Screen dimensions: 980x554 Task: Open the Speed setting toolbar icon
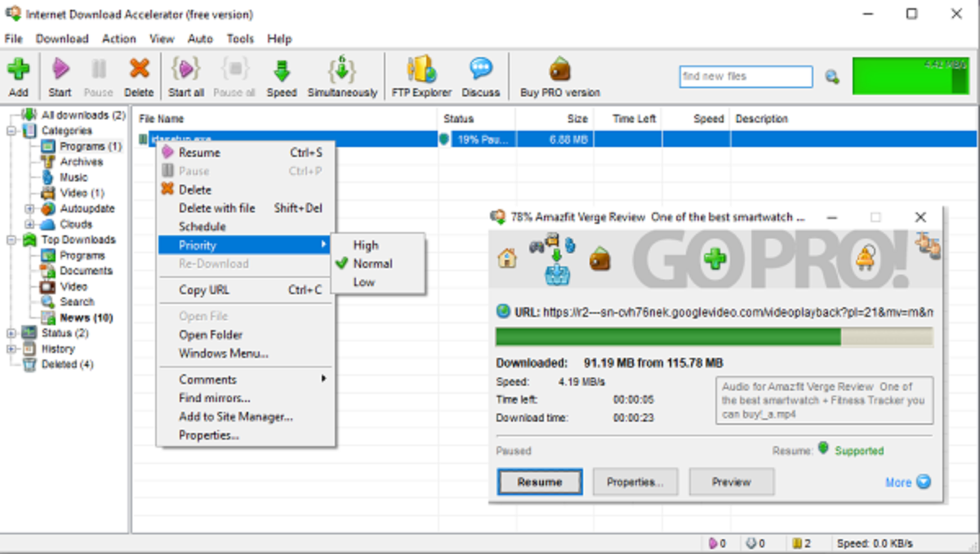click(x=282, y=69)
